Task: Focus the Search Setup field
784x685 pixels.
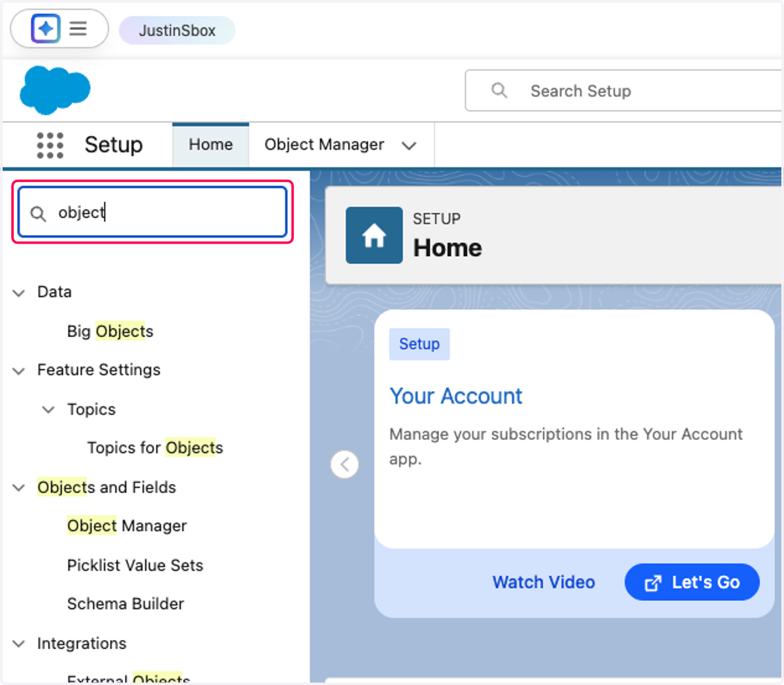Action: click(x=624, y=91)
